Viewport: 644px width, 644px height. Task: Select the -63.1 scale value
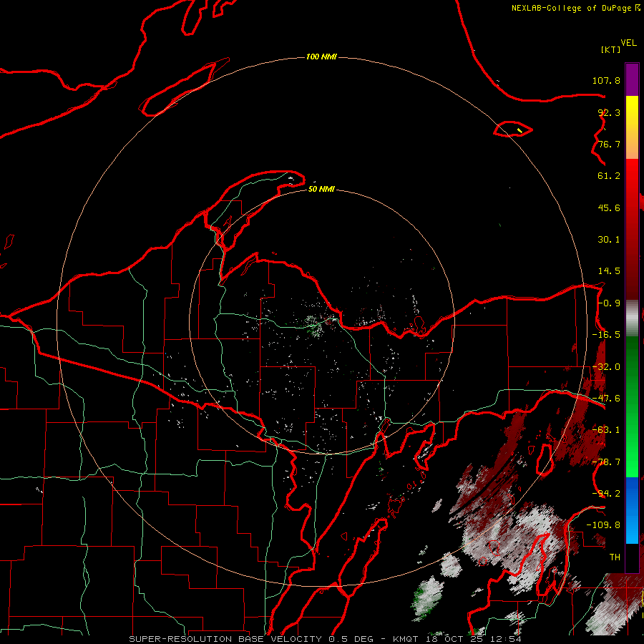click(606, 430)
